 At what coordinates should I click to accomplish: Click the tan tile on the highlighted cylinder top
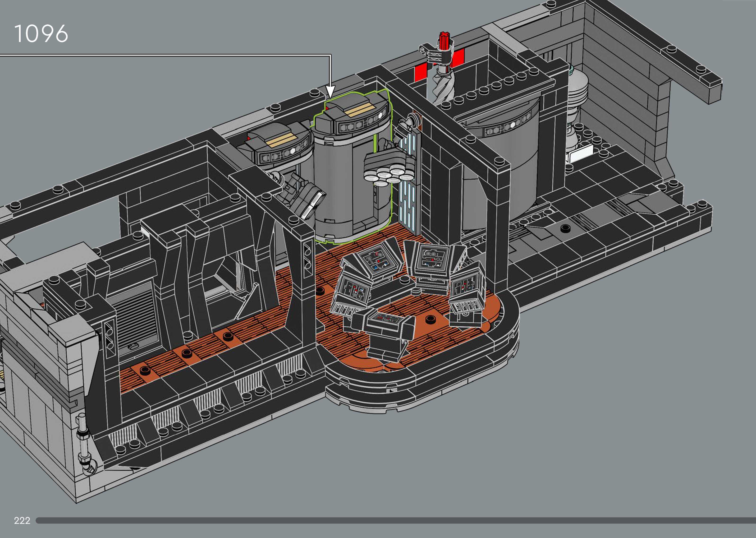coord(360,110)
